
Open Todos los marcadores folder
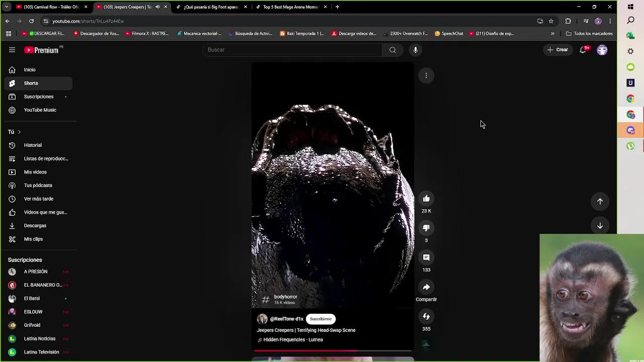[x=589, y=34]
